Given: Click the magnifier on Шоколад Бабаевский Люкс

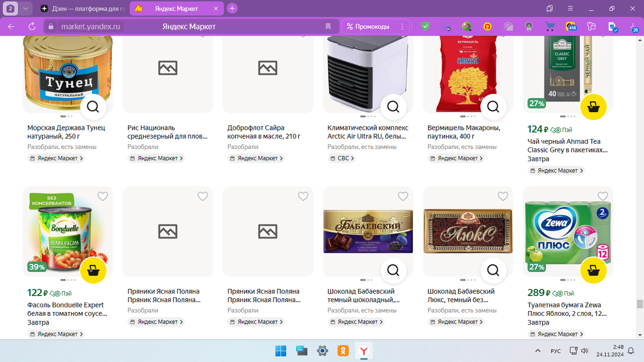Looking at the screenshot, I should [493, 270].
